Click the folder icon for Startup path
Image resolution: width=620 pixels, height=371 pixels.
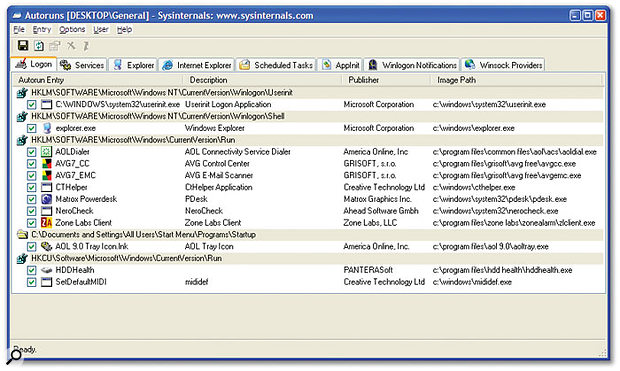[x=22, y=235]
